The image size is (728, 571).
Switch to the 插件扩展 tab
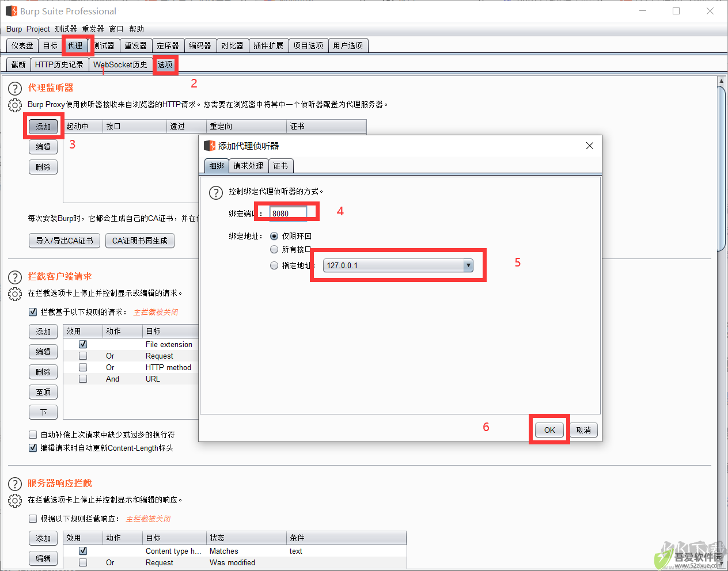268,45
